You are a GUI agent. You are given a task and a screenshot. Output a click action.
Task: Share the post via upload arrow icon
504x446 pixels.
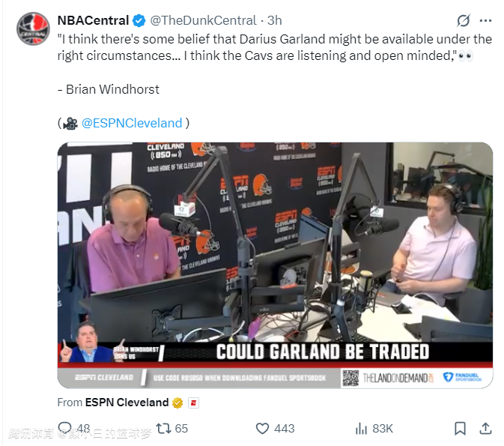(485, 429)
